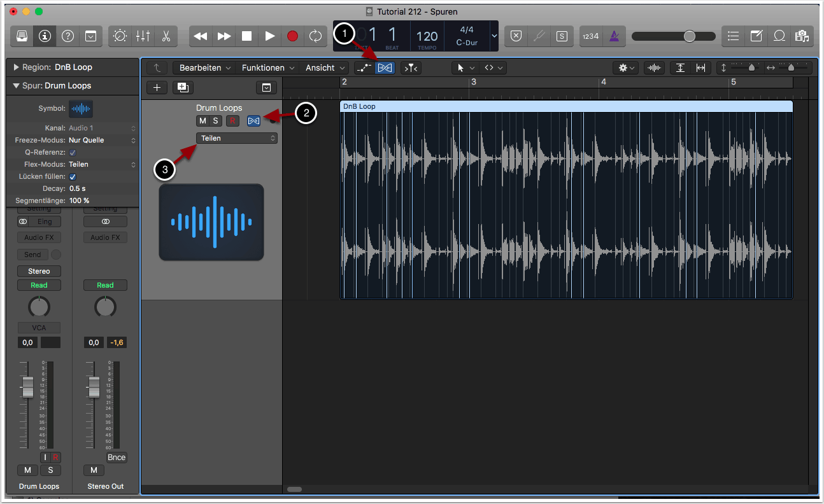The width and height of the screenshot is (824, 504).
Task: Expand the Region: DnB Loop disclosure triangle
Action: 17,67
